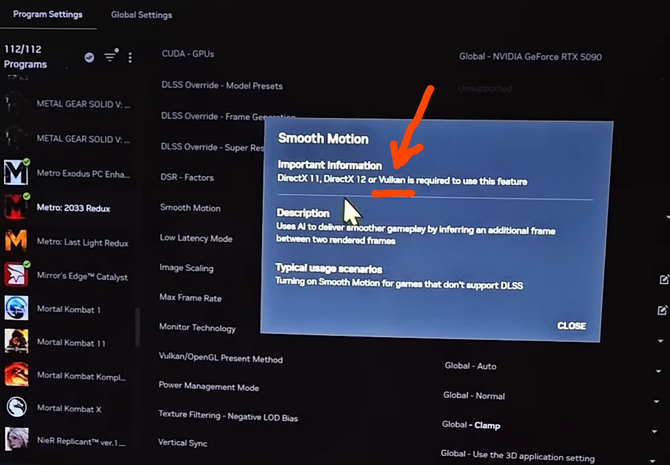Viewport: 670px width, 465px height.
Task: Click the Global - NVIDIA GeForce RTX 5090 value
Action: pos(530,56)
